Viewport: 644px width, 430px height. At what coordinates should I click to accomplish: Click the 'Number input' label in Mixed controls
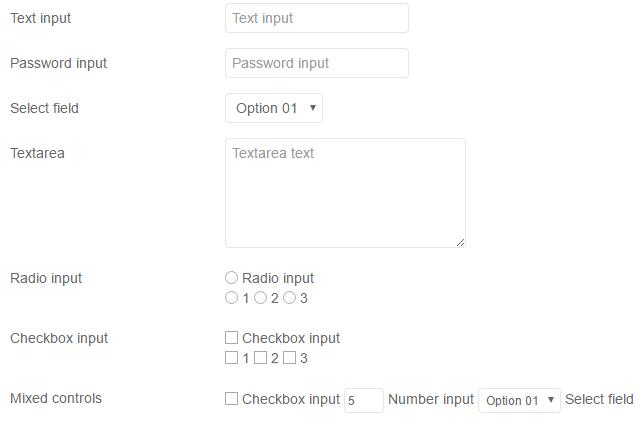[430, 399]
